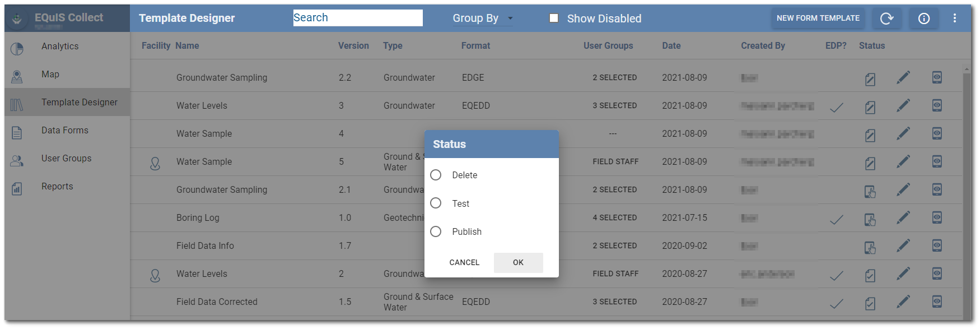Click the refresh icon in the header
This screenshot has height=329, width=980.
coord(886,18)
